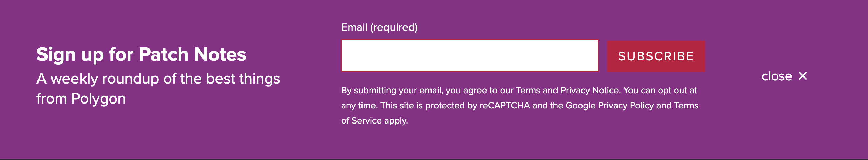This screenshot has height=160, width=868.
Task: Select the "A weekly roundup" subtitle line
Action: pos(158,79)
